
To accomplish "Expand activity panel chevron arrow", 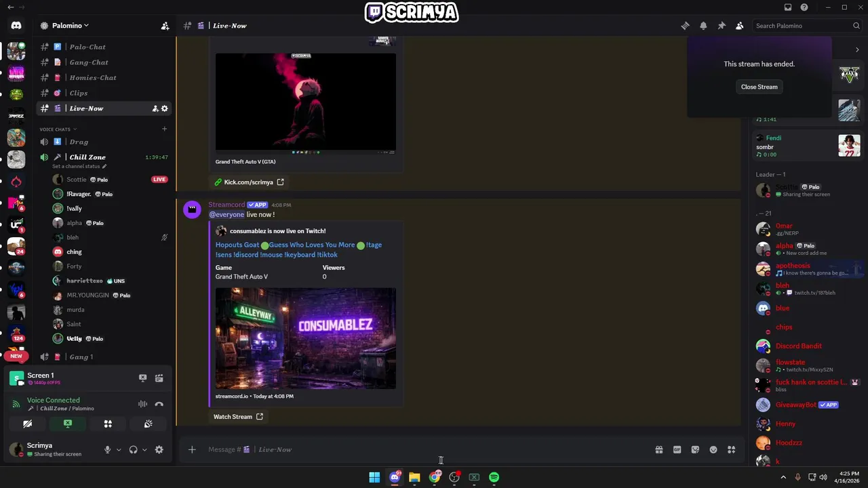I will point(857,49).
